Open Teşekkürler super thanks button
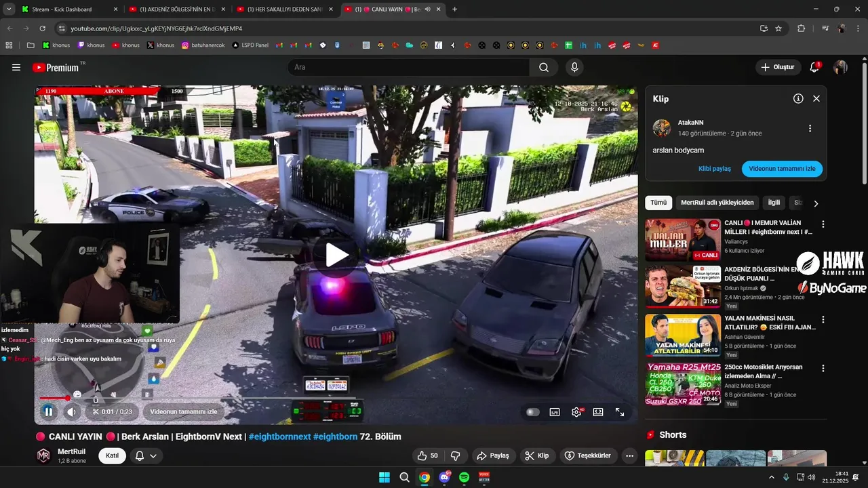 coord(589,455)
